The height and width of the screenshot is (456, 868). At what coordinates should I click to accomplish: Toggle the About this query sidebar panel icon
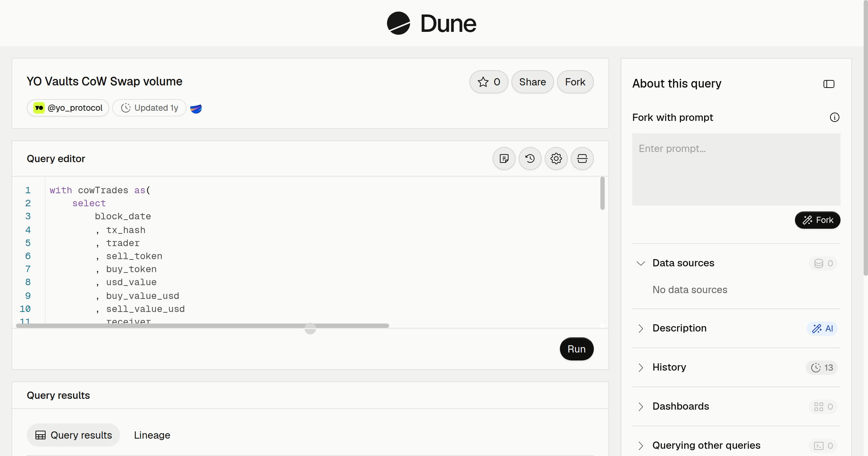(829, 84)
